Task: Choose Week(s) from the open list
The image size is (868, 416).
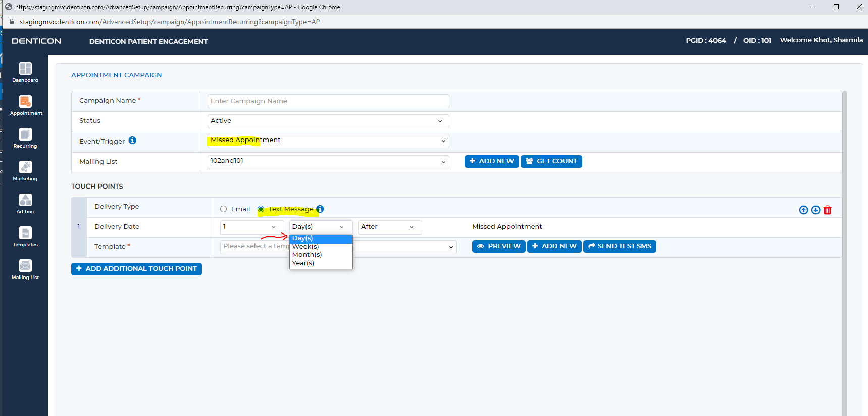Action: click(321, 247)
